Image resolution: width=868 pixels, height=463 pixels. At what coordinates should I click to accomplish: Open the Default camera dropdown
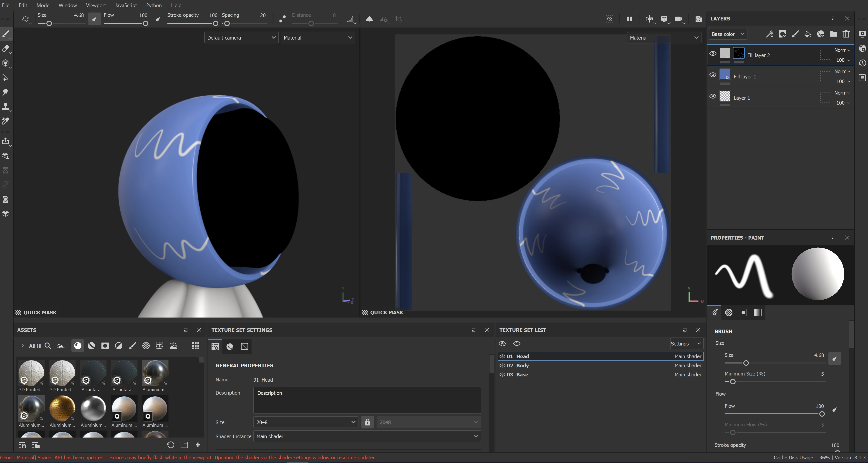241,38
